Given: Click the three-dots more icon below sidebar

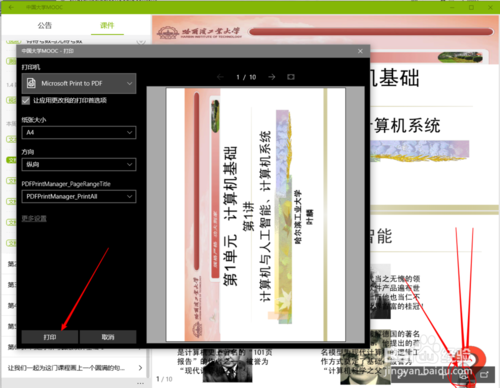Looking at the screenshot, I should (140, 384).
